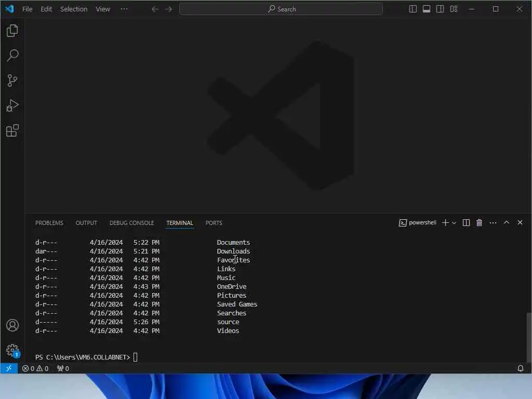Open Run and Debug view
The image size is (532, 399).
pyautogui.click(x=12, y=105)
